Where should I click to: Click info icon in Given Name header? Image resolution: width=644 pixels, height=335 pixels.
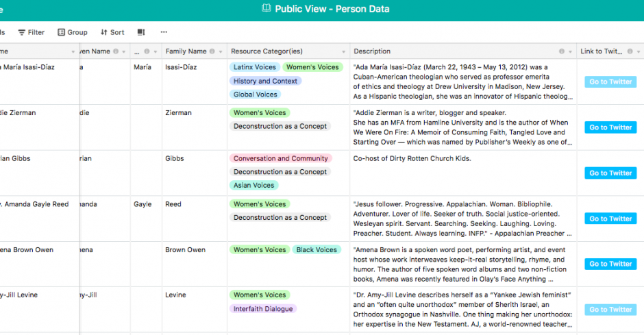click(x=116, y=51)
